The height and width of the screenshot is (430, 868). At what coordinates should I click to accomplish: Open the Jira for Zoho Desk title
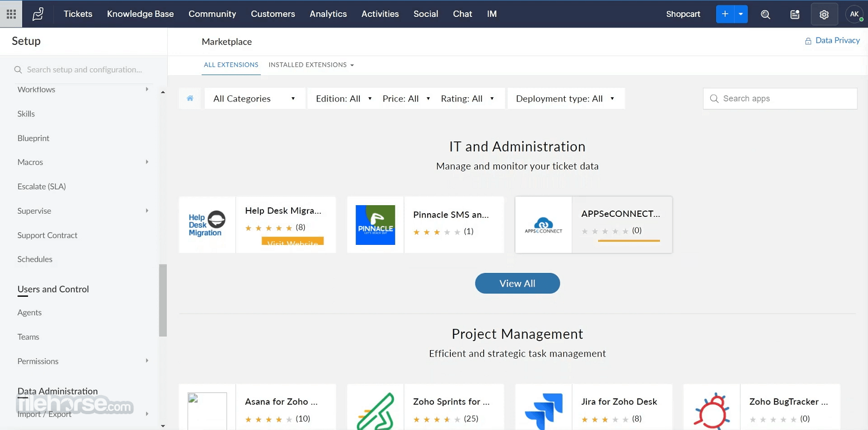(619, 401)
